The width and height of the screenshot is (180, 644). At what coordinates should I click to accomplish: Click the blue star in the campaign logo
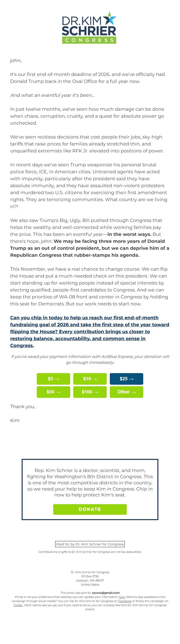click(x=110, y=20)
